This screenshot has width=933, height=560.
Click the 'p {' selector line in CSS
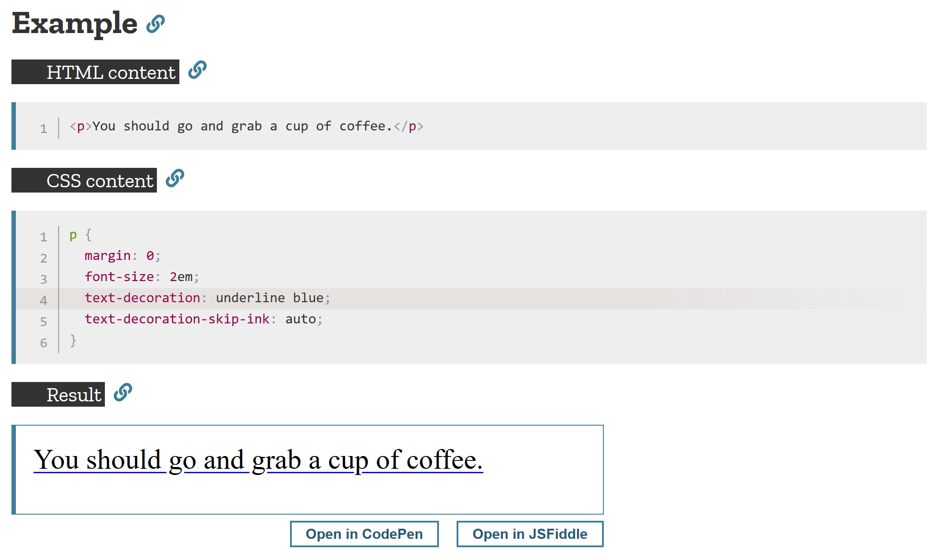(81, 235)
